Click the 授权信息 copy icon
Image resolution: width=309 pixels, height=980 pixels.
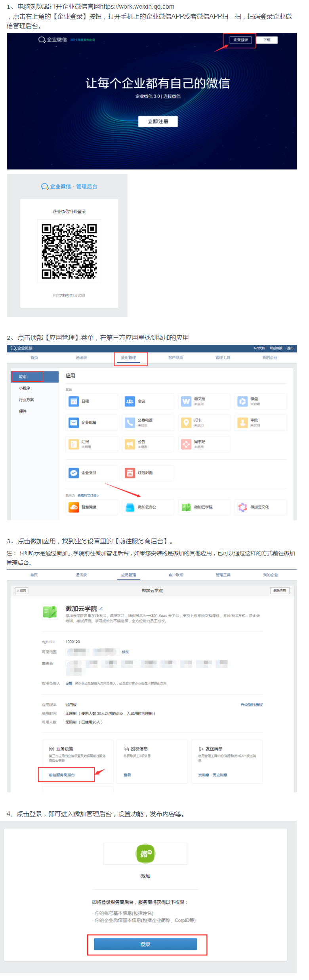[126, 749]
